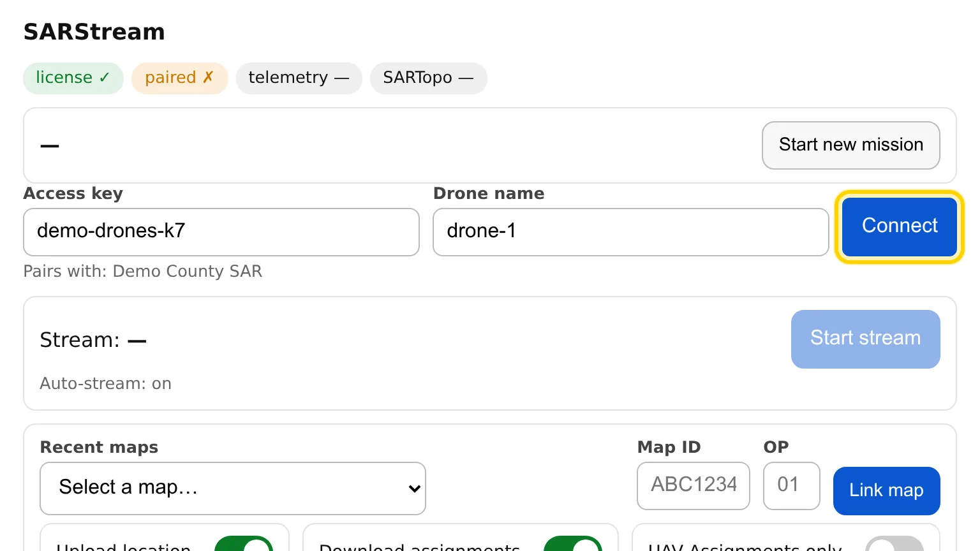Viewport: 980px width, 551px height.
Task: Enable UAV Assignments only switch
Action: [x=895, y=545]
